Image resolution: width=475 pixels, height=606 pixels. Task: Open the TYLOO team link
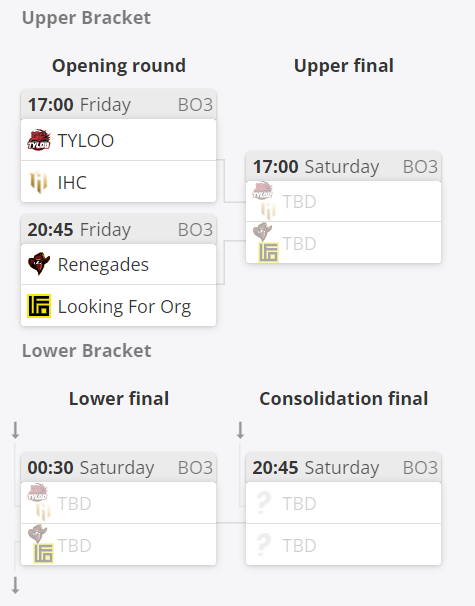(x=86, y=140)
